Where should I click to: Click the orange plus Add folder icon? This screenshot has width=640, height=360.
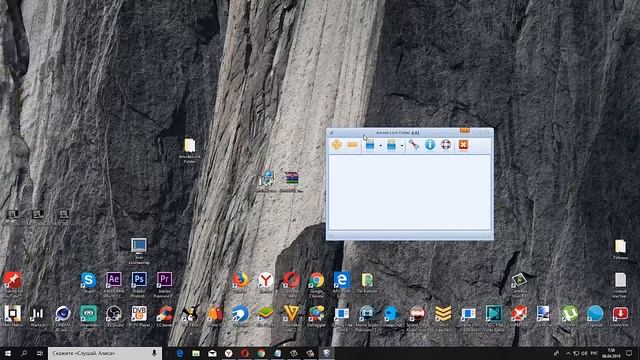pyautogui.click(x=336, y=144)
